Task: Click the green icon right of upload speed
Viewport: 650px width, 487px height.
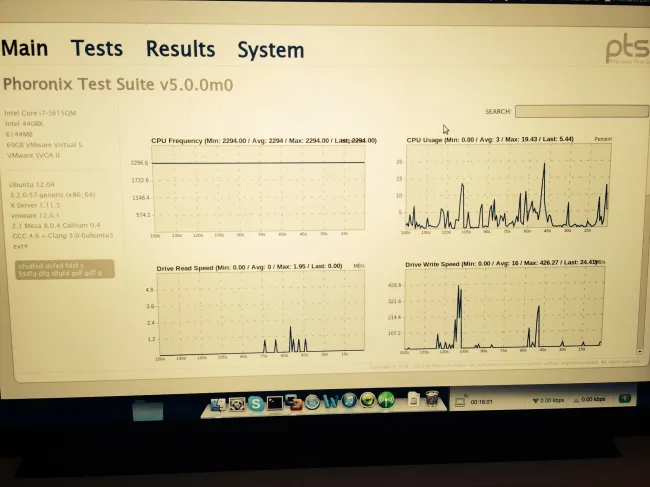Action: click(x=625, y=399)
